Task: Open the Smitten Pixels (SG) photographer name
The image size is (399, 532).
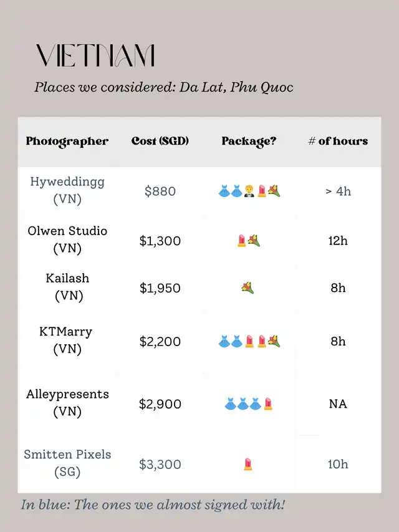Action: [67, 463]
